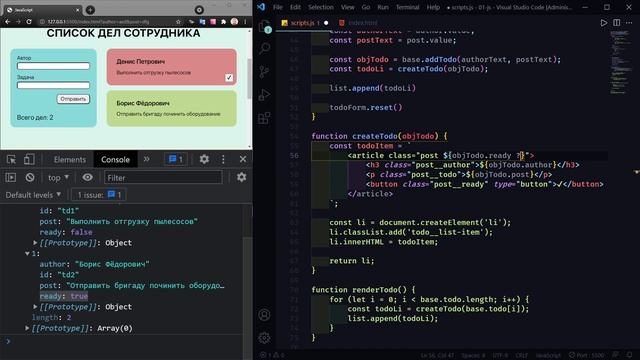Open the Console settings gear next to Filter
The height and width of the screenshot is (360, 640).
pyautogui.click(x=242, y=177)
